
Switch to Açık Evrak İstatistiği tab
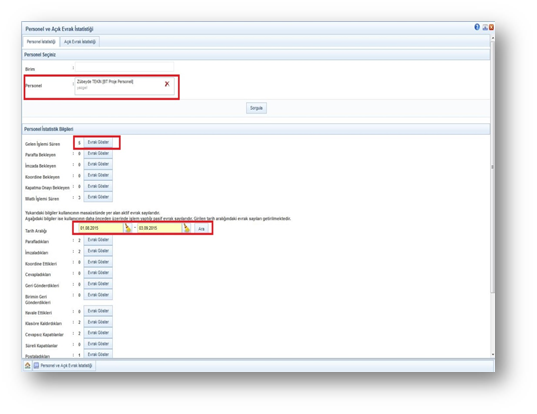tap(80, 42)
